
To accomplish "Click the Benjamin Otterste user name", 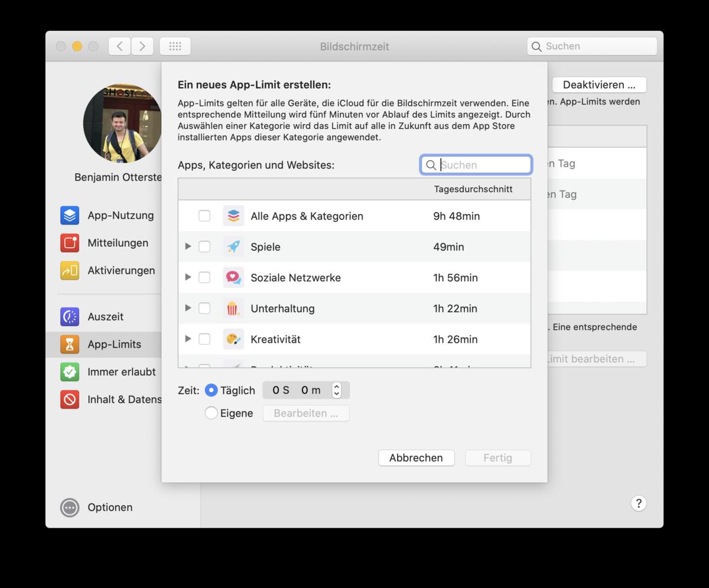I will click(118, 177).
